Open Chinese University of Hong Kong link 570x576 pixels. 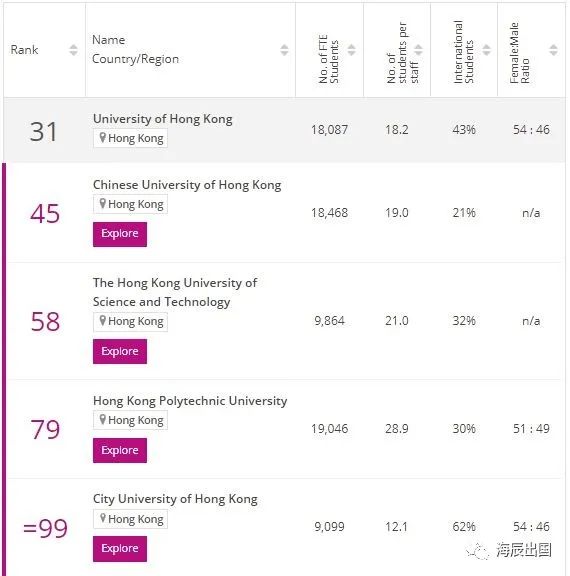pos(187,185)
